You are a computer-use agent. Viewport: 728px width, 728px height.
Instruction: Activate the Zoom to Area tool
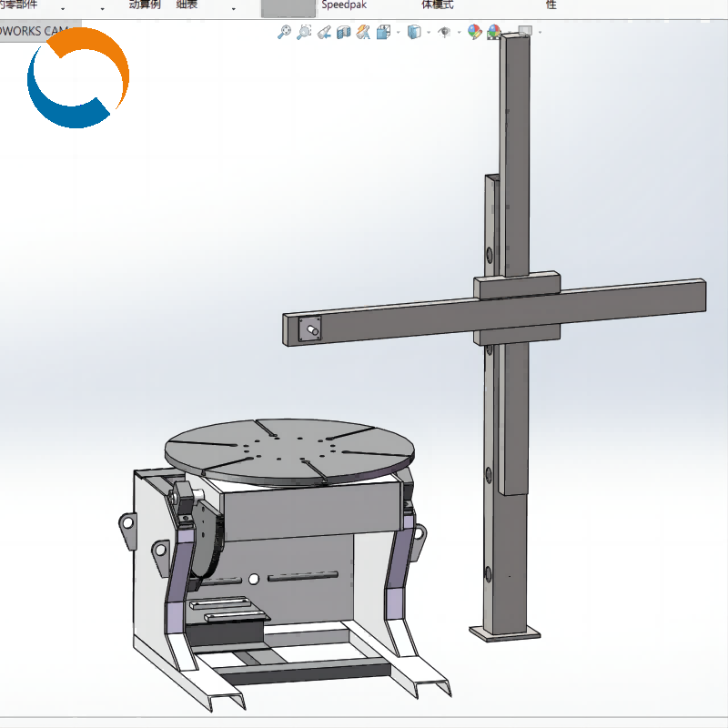pos(303,33)
